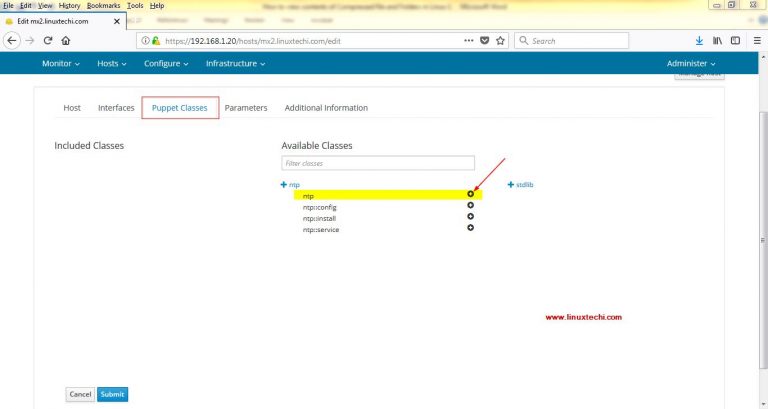768x409 pixels.
Task: Go back with the browser back arrow
Action: [12, 41]
